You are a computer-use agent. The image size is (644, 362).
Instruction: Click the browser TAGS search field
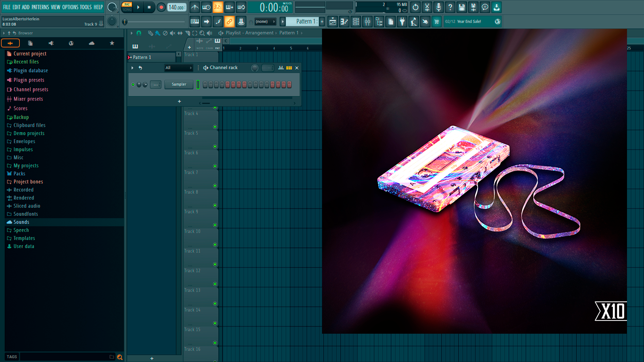tap(67, 357)
